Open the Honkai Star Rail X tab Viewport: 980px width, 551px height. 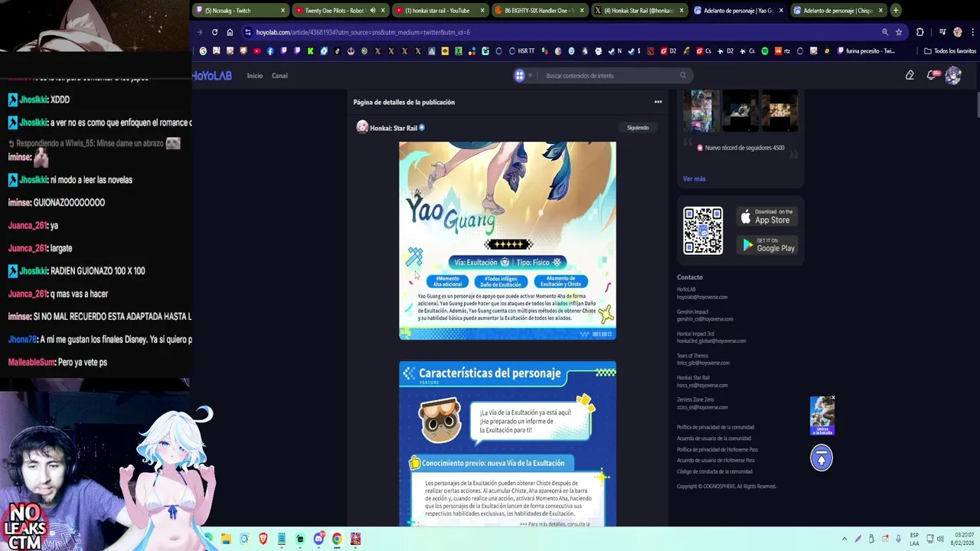click(x=638, y=11)
